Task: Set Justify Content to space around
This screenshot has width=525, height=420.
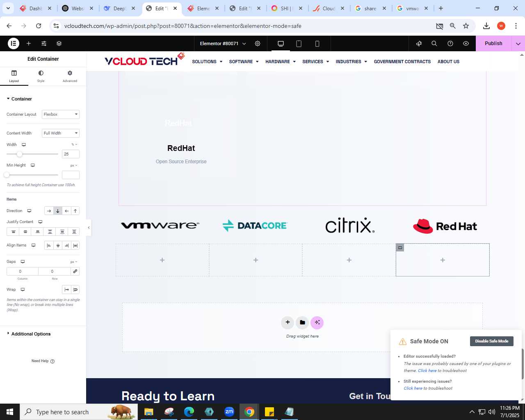Action: pos(62,232)
